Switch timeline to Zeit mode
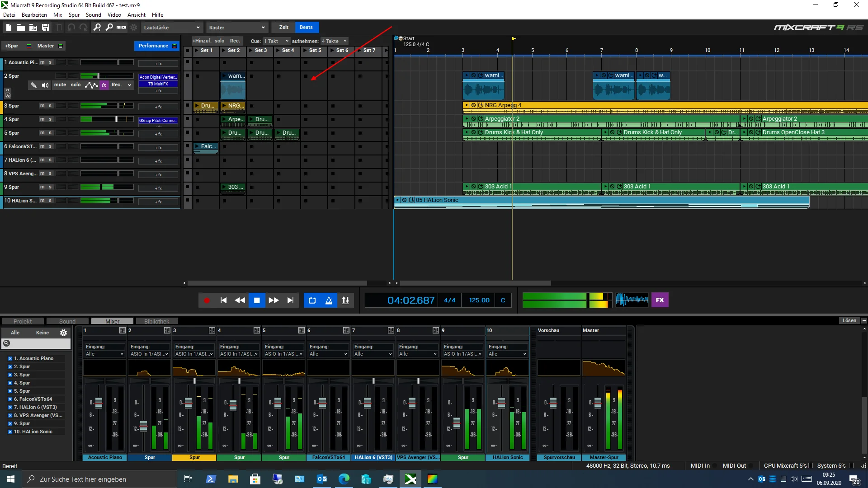 (x=284, y=27)
